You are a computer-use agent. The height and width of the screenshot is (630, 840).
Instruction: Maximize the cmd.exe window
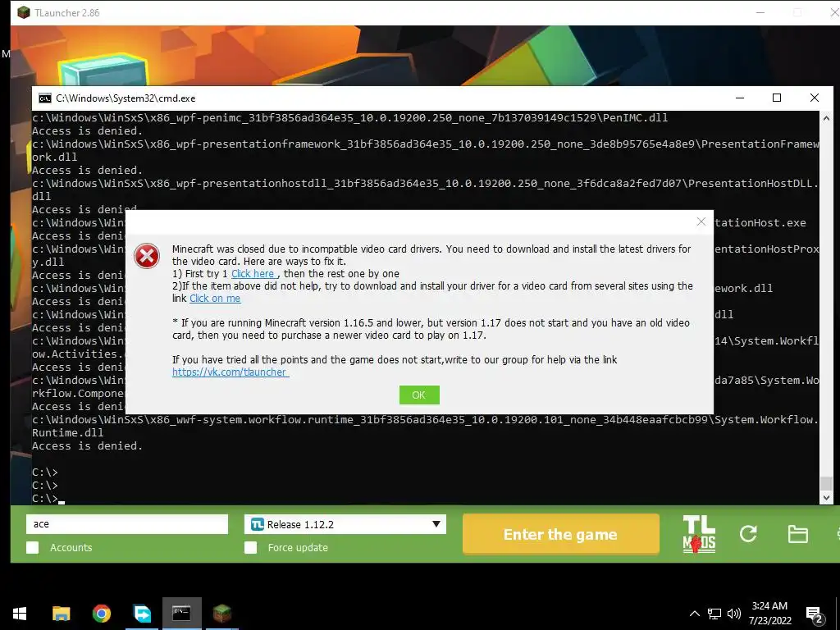click(777, 98)
